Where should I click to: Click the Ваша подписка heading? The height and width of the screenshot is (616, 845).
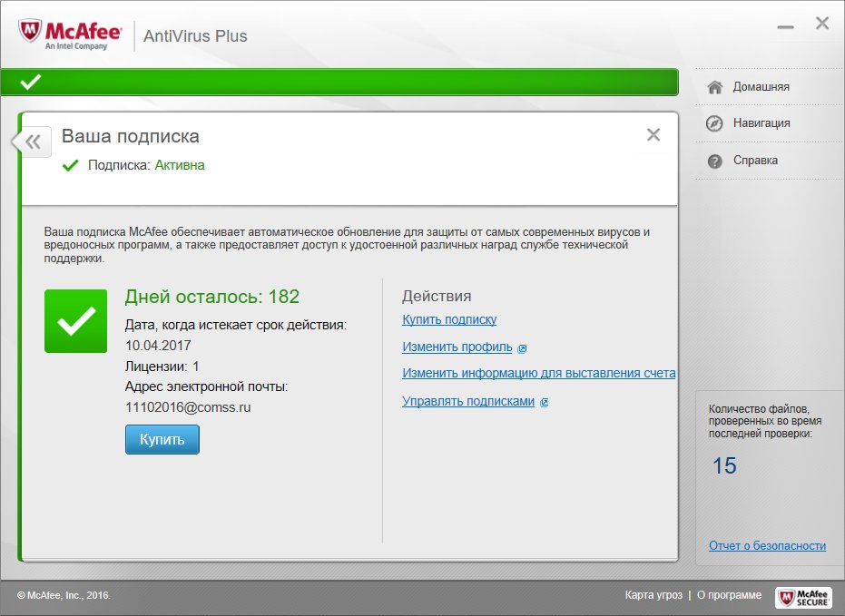pos(131,136)
